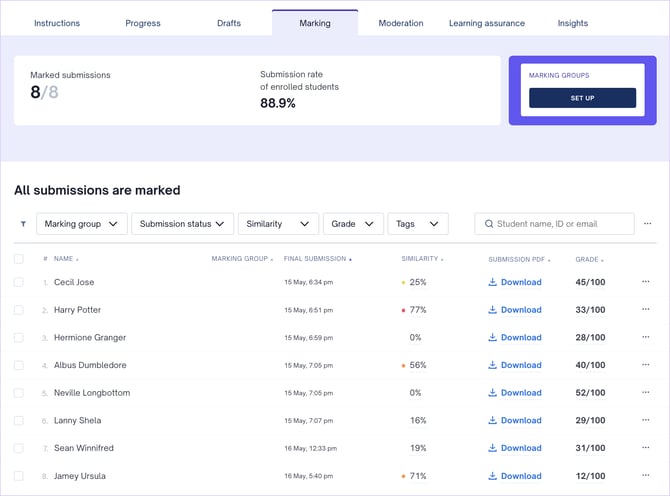Screen dimensions: 670x496
Task: Open more options beside the search field
Action: tap(647, 224)
